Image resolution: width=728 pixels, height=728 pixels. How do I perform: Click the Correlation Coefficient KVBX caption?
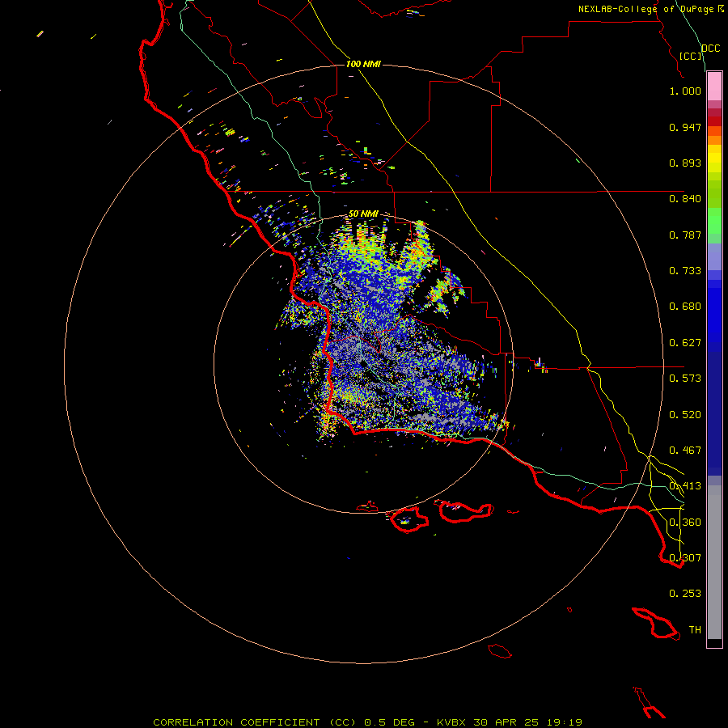point(367,722)
